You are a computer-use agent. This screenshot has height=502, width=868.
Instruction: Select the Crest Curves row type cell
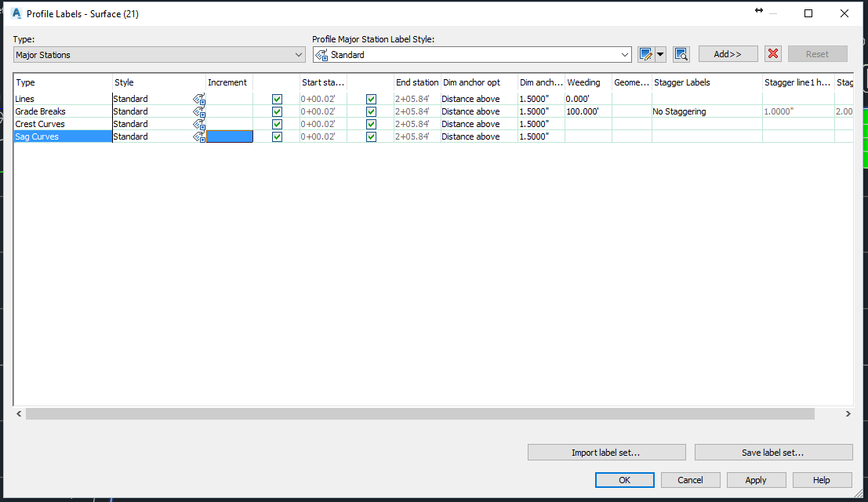pos(63,124)
